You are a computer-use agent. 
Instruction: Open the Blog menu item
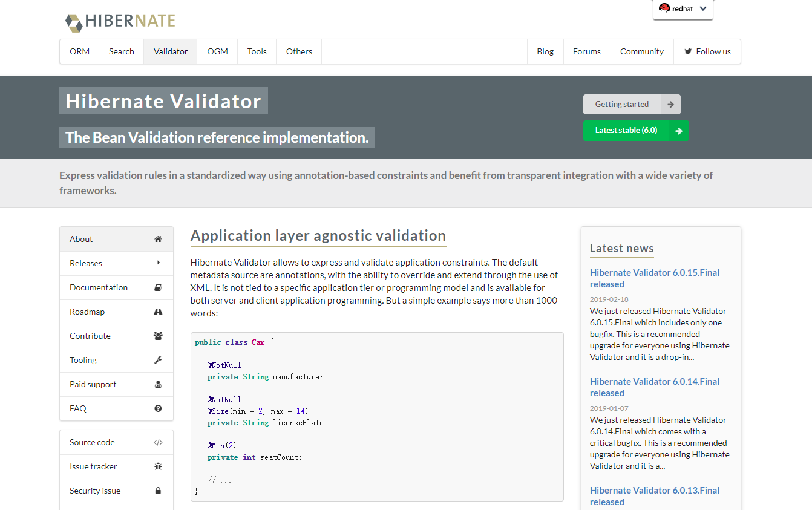(545, 51)
